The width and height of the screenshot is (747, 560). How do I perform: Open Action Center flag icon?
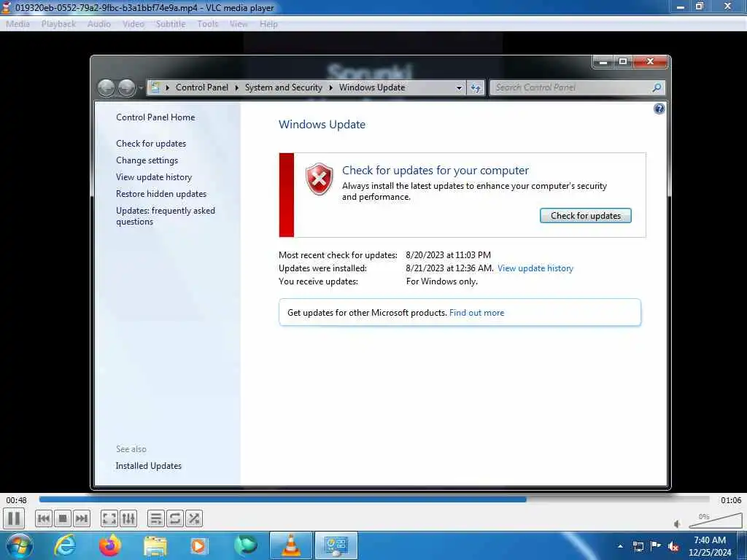[x=656, y=546]
